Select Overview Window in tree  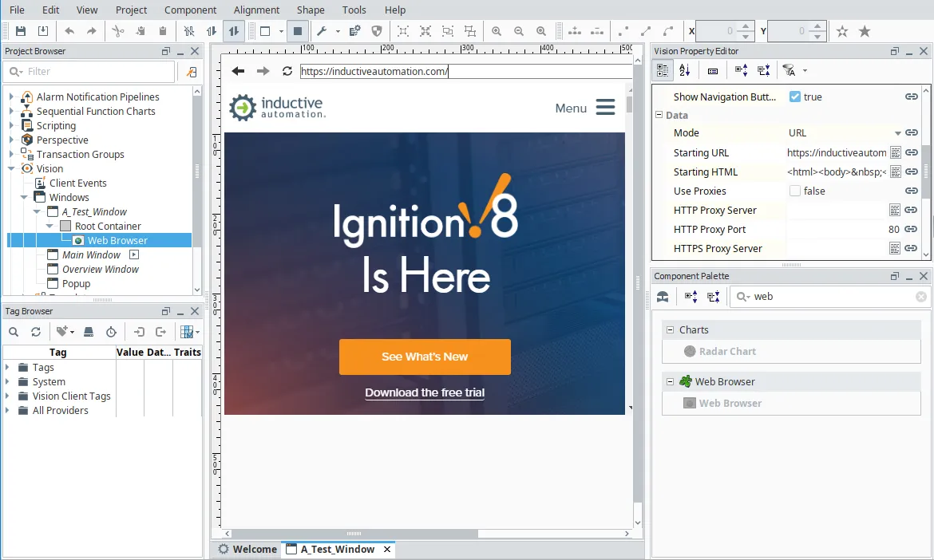(100, 269)
